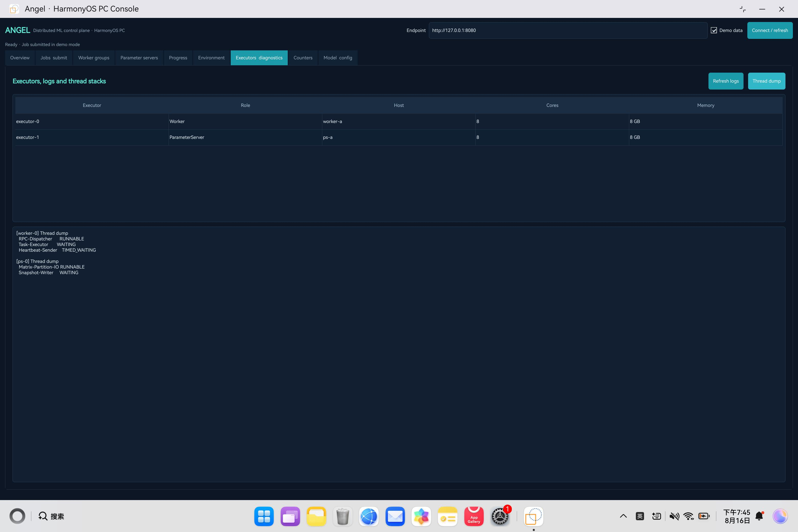Open the Worker groups tab

coord(94,58)
